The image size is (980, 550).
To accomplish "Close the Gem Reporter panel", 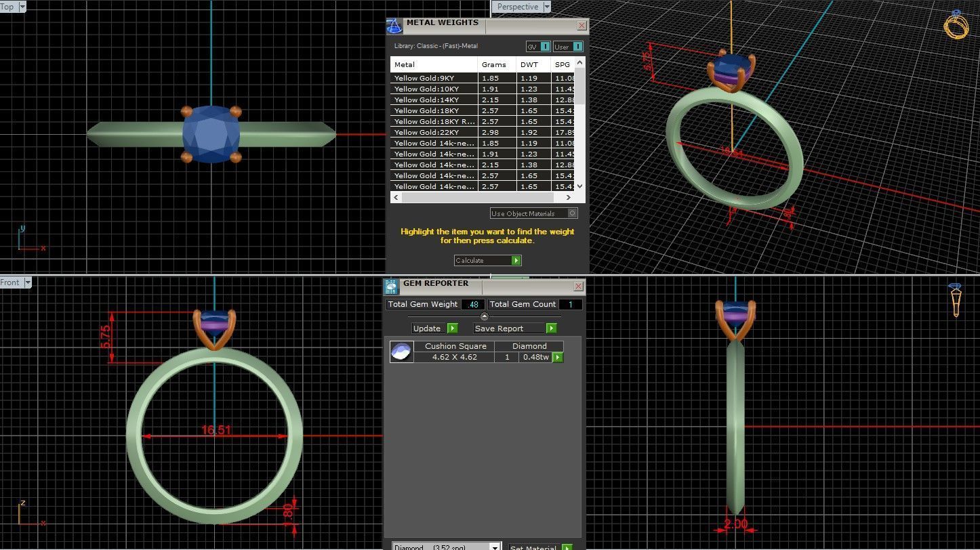I will (x=578, y=287).
